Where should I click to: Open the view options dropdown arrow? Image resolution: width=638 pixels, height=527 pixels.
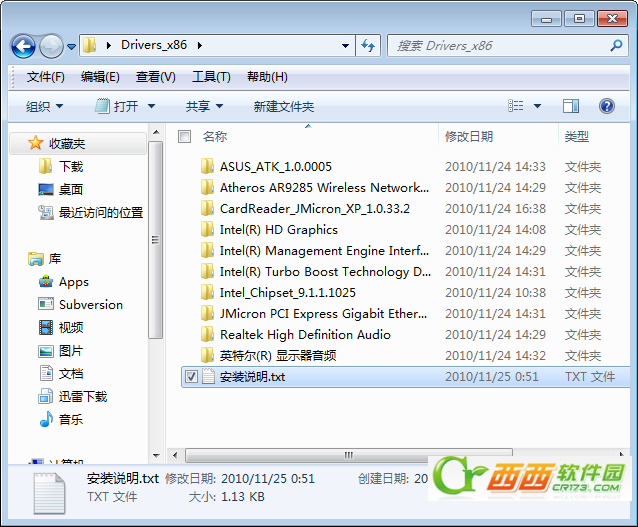(x=537, y=106)
